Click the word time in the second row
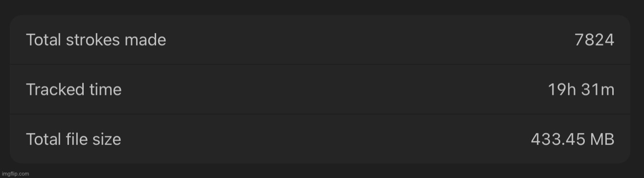 click(x=103, y=89)
